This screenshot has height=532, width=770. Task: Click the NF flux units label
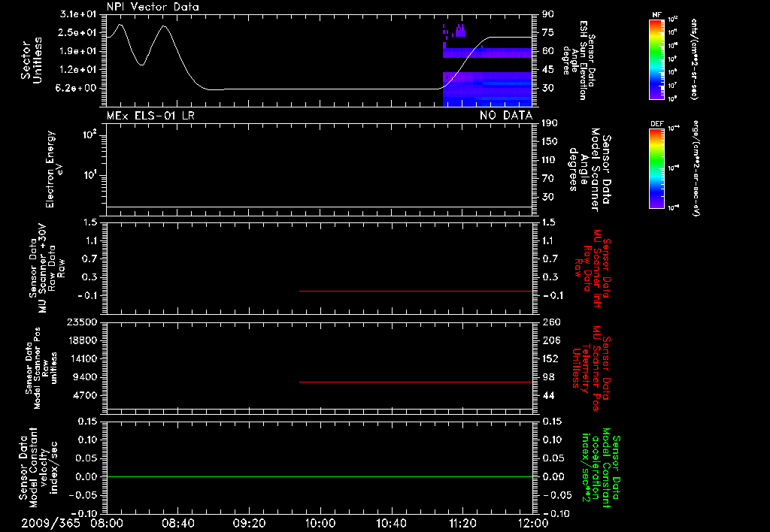click(x=694, y=59)
